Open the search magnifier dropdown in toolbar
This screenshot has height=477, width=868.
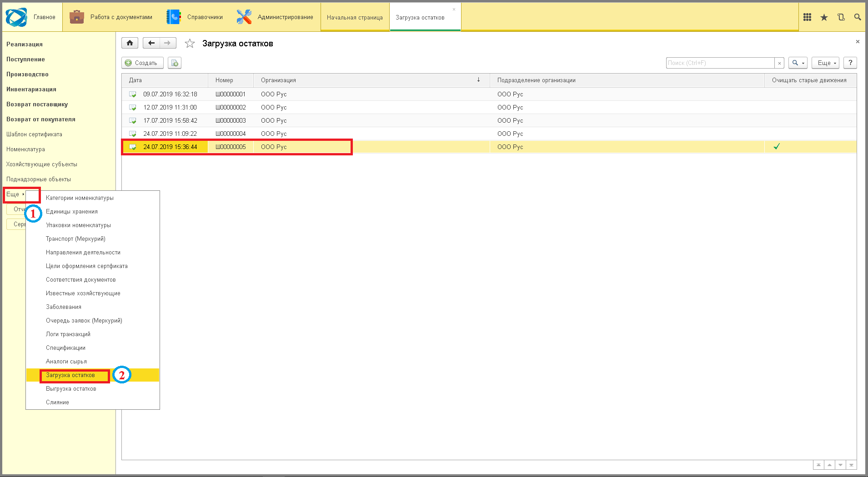798,63
